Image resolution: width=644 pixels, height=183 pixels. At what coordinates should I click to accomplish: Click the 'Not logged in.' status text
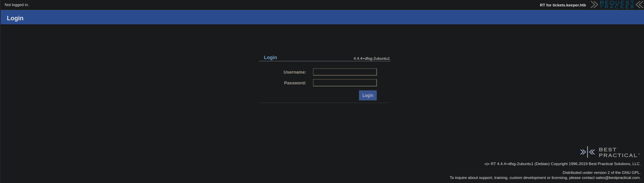tap(17, 5)
